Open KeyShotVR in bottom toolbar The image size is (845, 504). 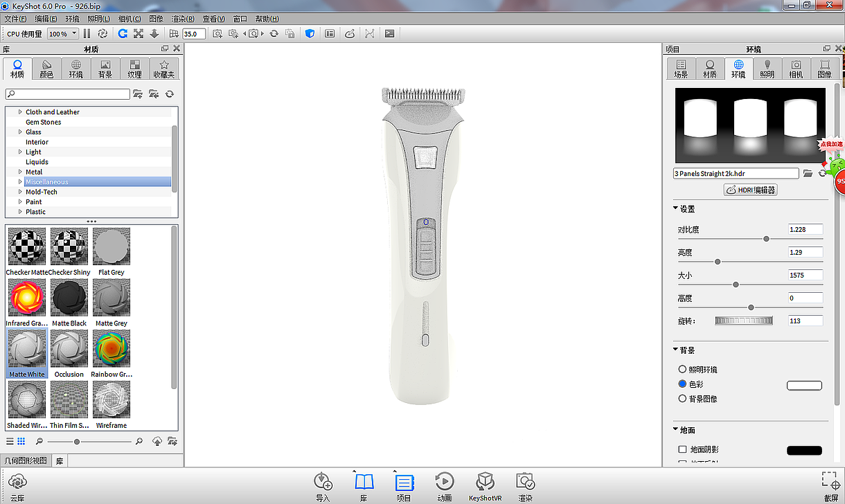click(485, 485)
